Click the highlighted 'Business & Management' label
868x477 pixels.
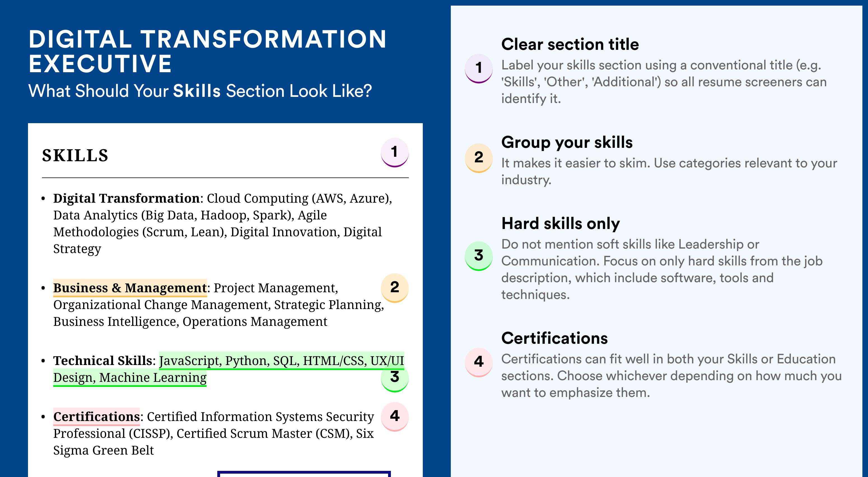130,288
